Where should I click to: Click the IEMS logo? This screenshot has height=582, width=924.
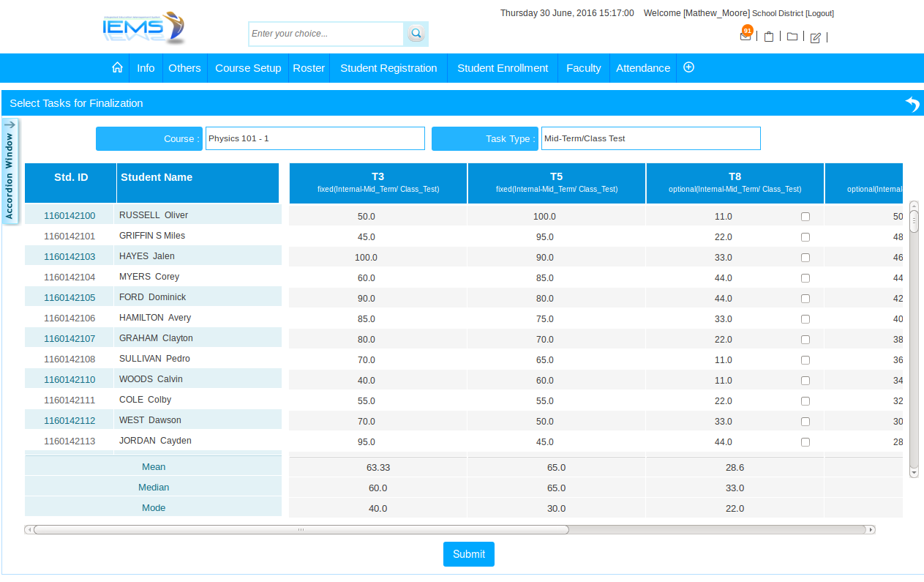click(144, 28)
